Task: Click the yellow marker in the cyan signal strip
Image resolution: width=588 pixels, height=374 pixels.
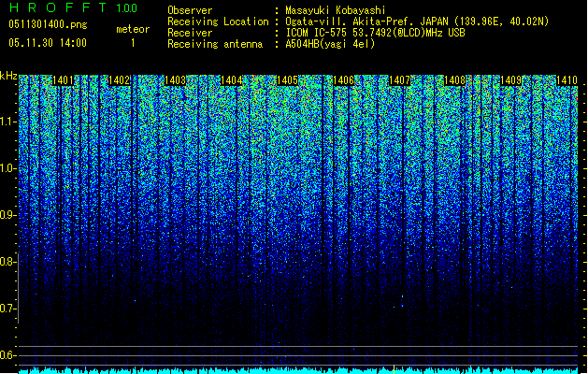Action: pos(394,369)
